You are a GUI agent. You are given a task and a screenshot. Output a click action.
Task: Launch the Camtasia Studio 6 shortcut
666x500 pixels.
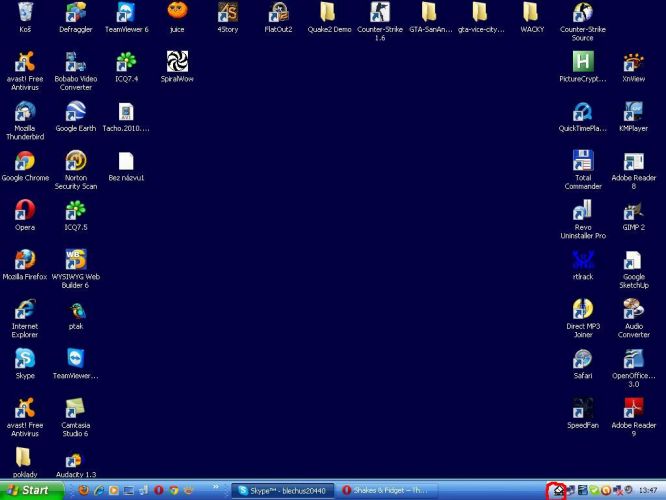[76, 418]
